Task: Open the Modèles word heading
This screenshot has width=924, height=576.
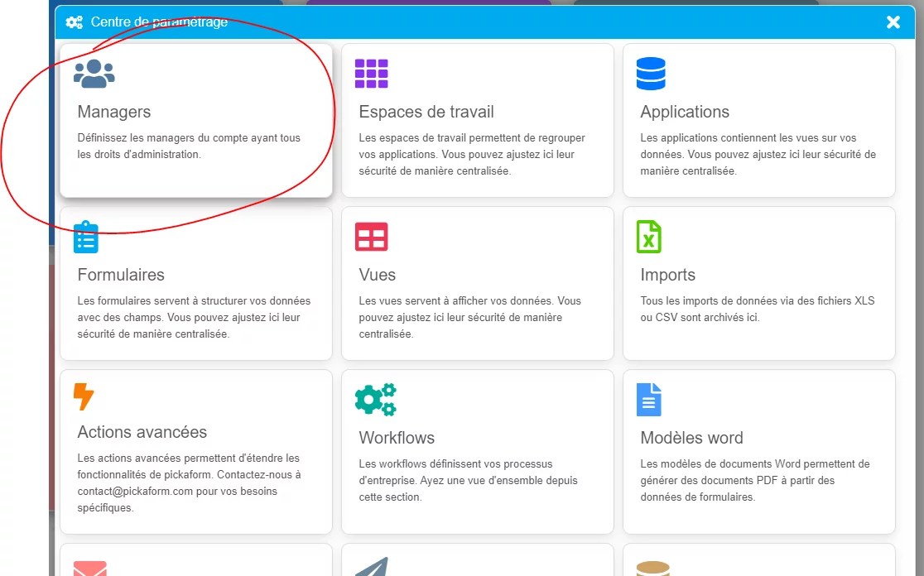Action: (x=691, y=438)
